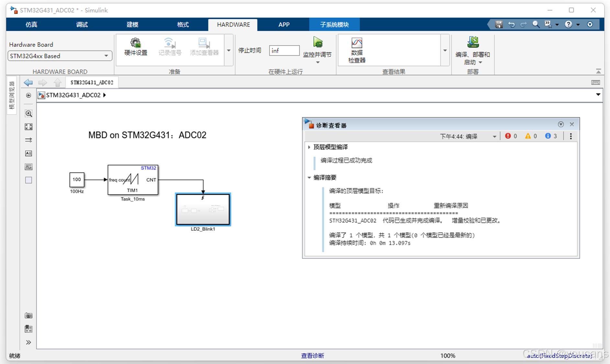Click the 查看诊断 link in status bar
Viewport: 610px width, 364px height.
click(312, 356)
